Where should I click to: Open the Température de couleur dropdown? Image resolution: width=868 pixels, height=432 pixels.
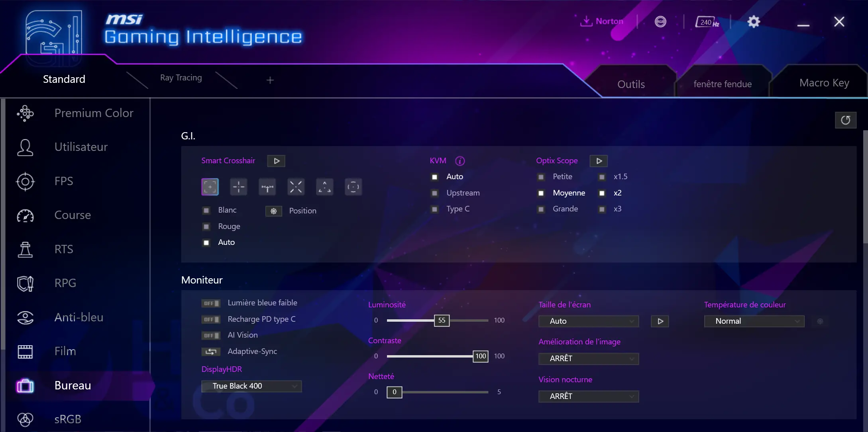(753, 321)
